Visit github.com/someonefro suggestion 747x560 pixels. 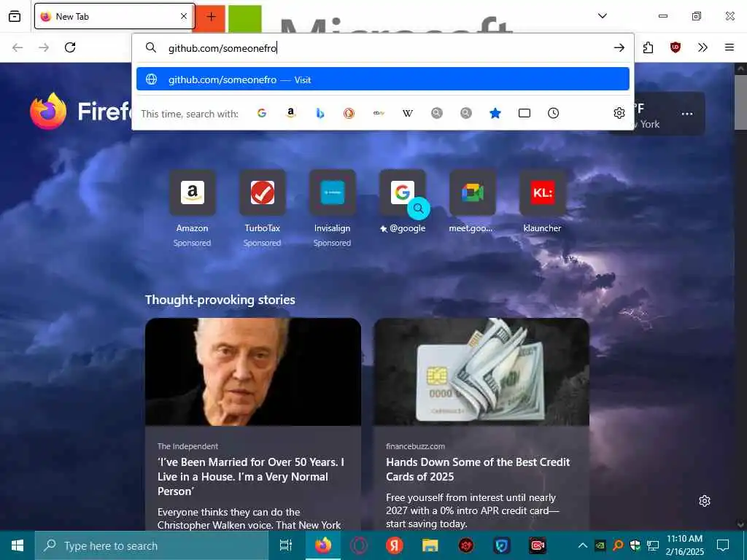(x=382, y=79)
